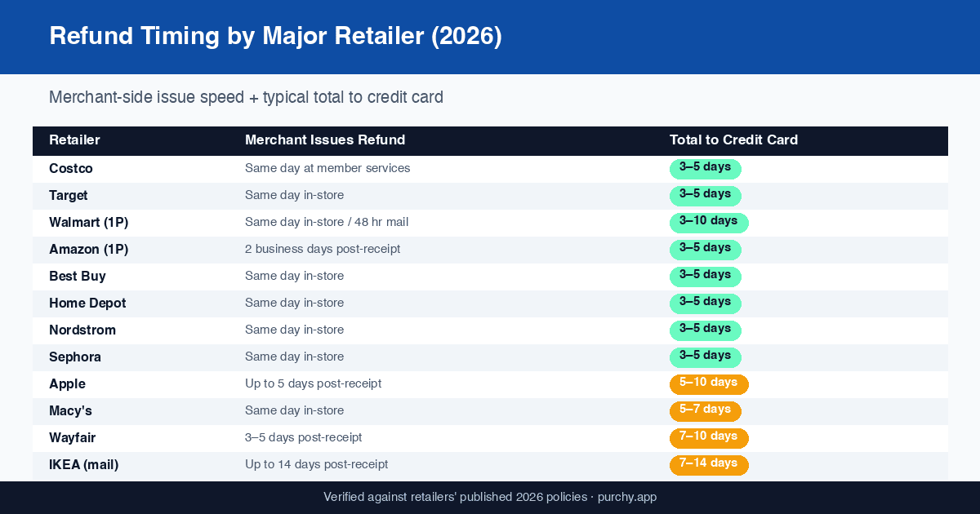Screen dimensions: 980x514
Task: Click Sephora's 'Same day in-store' cell
Action: pos(295,357)
